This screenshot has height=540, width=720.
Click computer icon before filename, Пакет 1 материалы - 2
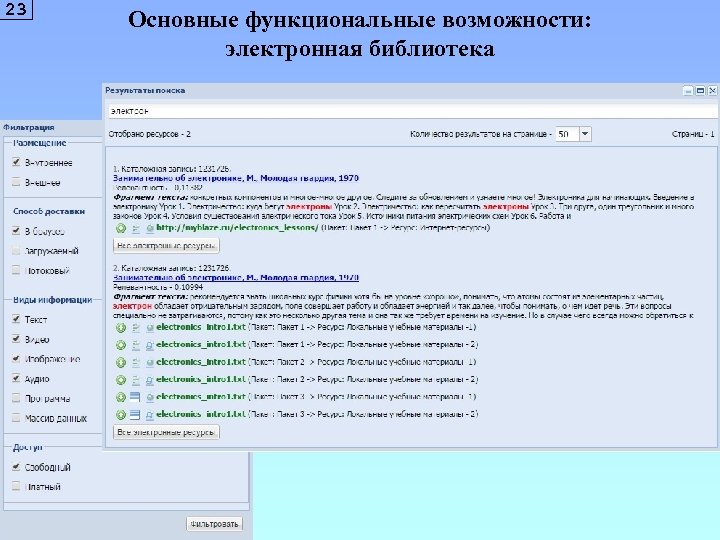coord(150,345)
